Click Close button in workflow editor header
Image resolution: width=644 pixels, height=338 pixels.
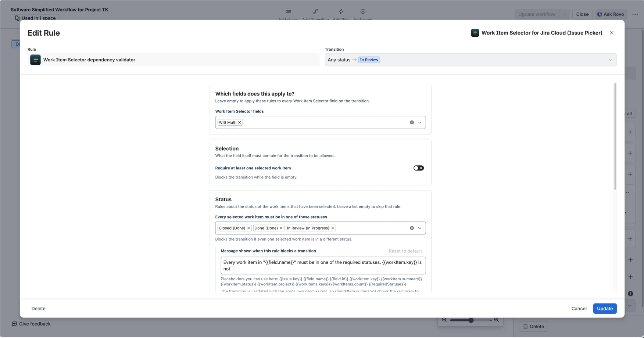coord(582,14)
